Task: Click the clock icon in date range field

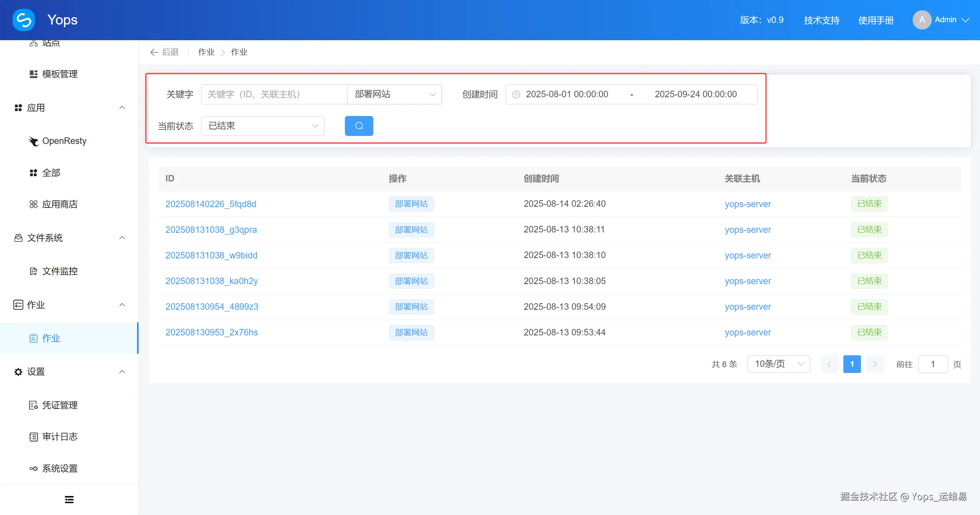Action: (x=516, y=95)
